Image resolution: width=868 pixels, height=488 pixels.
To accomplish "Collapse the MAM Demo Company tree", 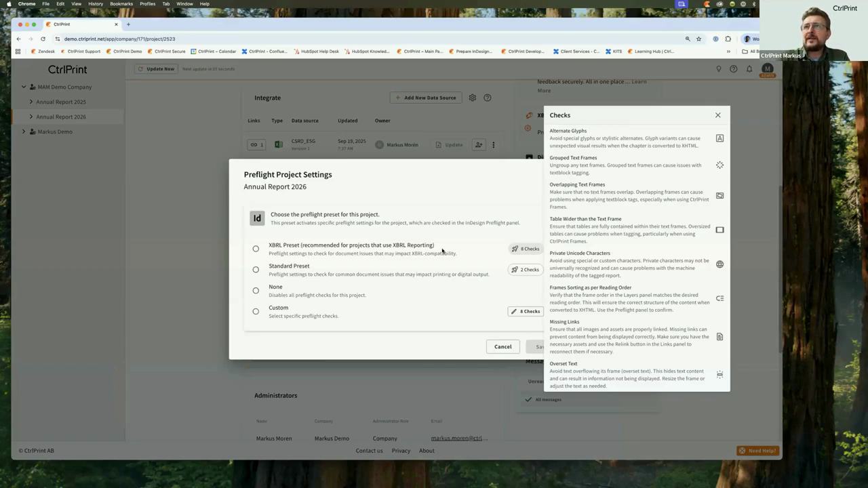I will tap(24, 87).
